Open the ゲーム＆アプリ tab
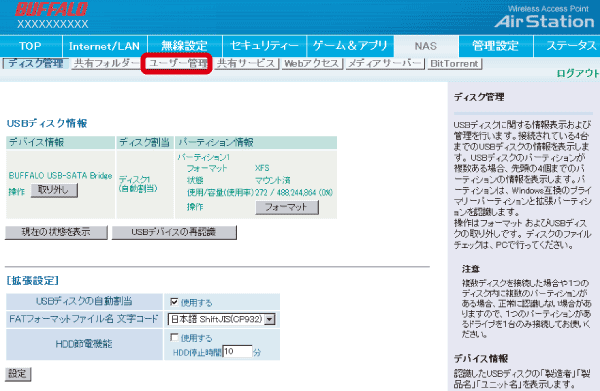 (x=350, y=46)
